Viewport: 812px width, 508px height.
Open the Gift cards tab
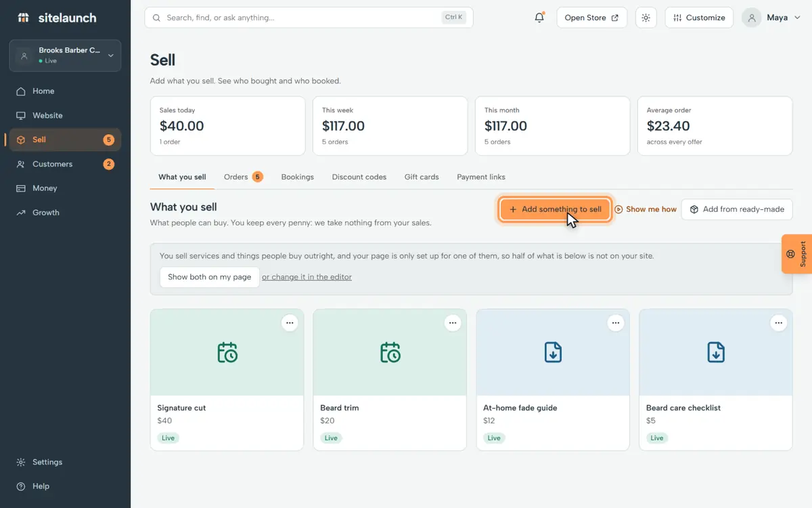pyautogui.click(x=422, y=177)
